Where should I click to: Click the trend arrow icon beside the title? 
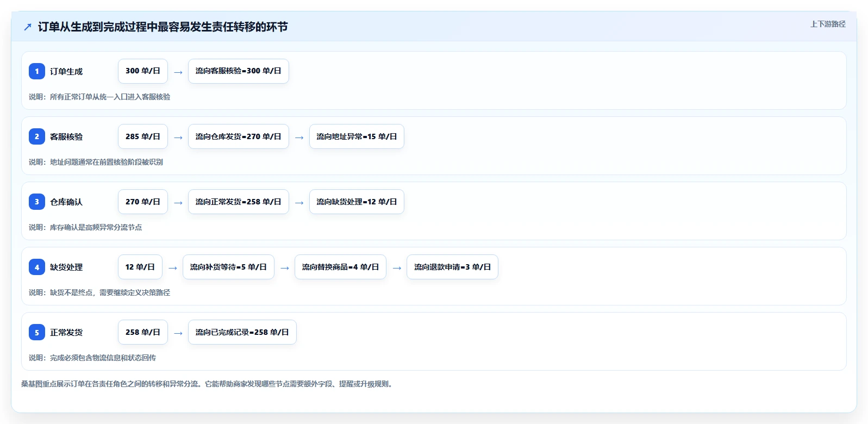click(28, 27)
